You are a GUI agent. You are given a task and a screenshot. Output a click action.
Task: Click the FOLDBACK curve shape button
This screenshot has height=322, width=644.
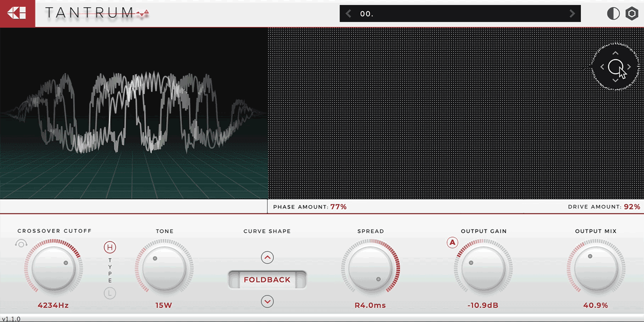(267, 280)
